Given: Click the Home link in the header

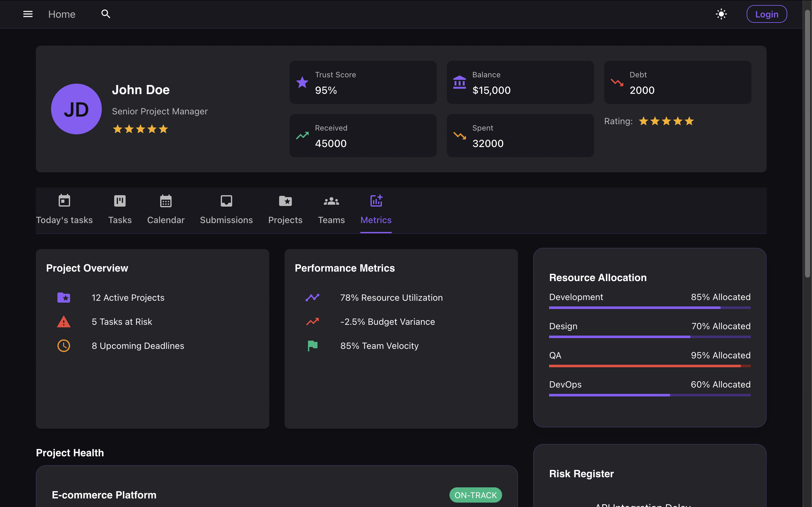Looking at the screenshot, I should pyautogui.click(x=62, y=15).
